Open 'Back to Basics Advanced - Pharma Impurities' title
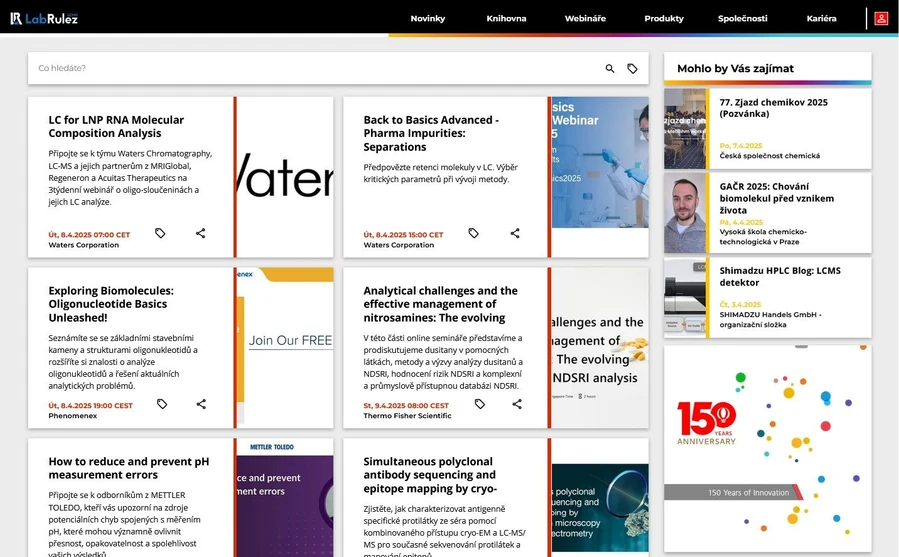Image resolution: width=899 pixels, height=557 pixels. (431, 133)
